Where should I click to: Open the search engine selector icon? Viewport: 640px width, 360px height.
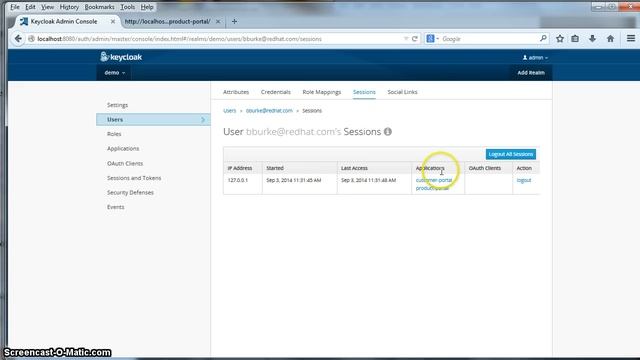[x=432, y=38]
